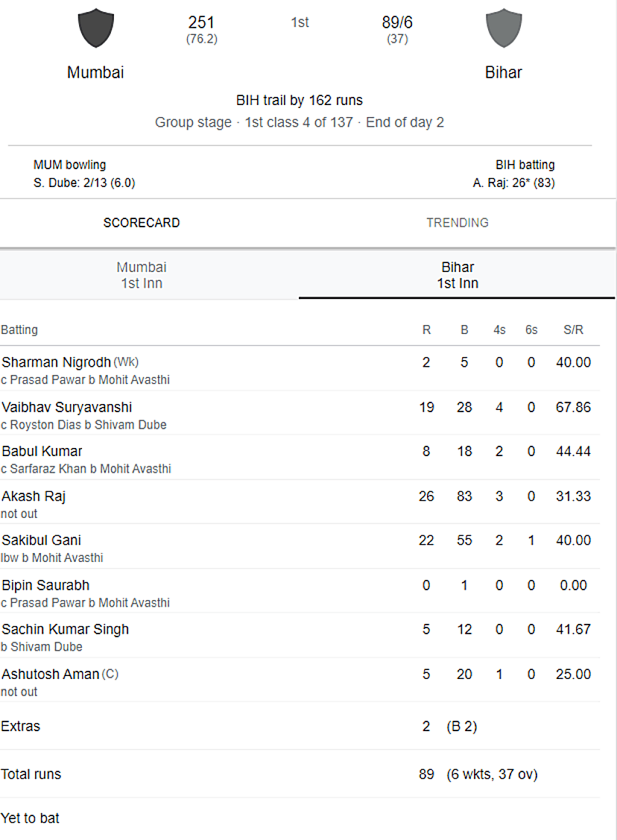Select the SCORECARD tab
Viewport: 617px width, 840px height.
point(142,223)
